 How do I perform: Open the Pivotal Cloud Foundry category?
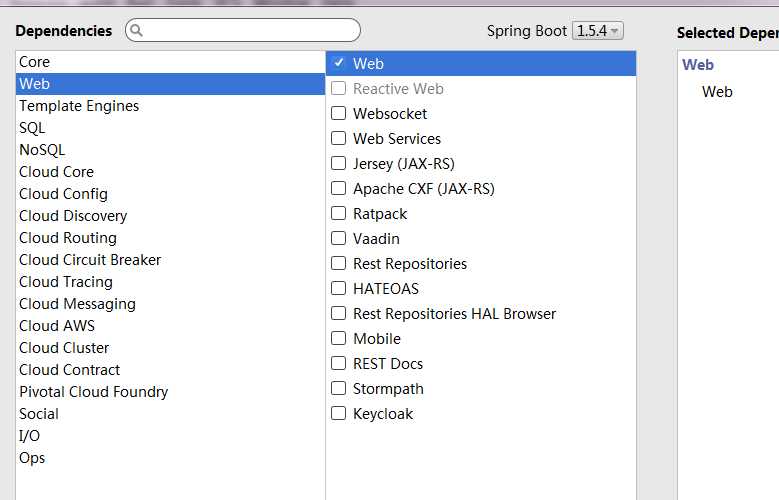pos(170,392)
